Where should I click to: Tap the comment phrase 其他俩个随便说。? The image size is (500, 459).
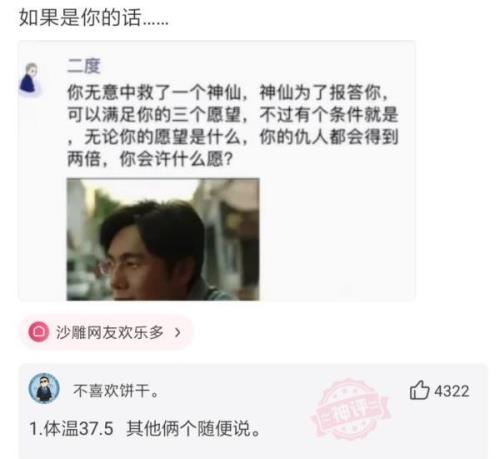click(x=194, y=428)
